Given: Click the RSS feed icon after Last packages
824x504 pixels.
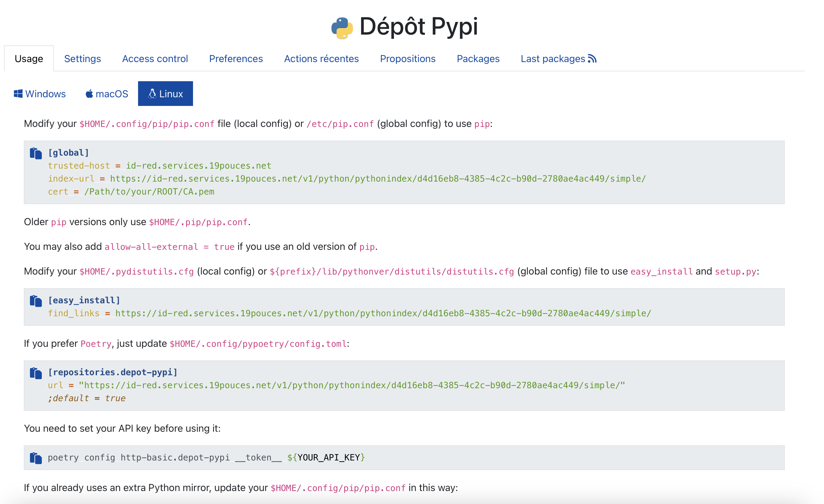Looking at the screenshot, I should point(592,59).
